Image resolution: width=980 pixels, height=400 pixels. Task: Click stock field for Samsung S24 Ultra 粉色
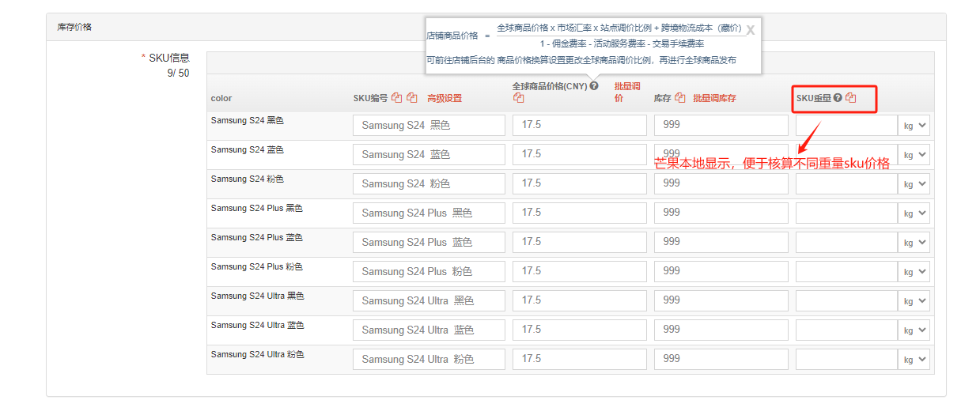(x=721, y=359)
